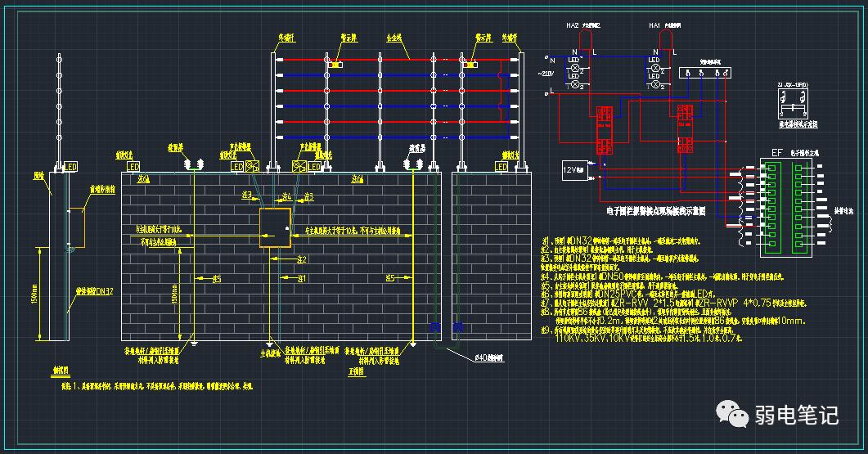Click the LED box on the side-view post

click(71, 165)
